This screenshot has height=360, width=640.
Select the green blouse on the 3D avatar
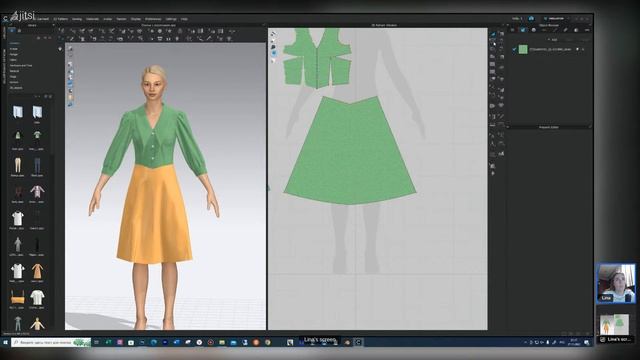(154, 139)
